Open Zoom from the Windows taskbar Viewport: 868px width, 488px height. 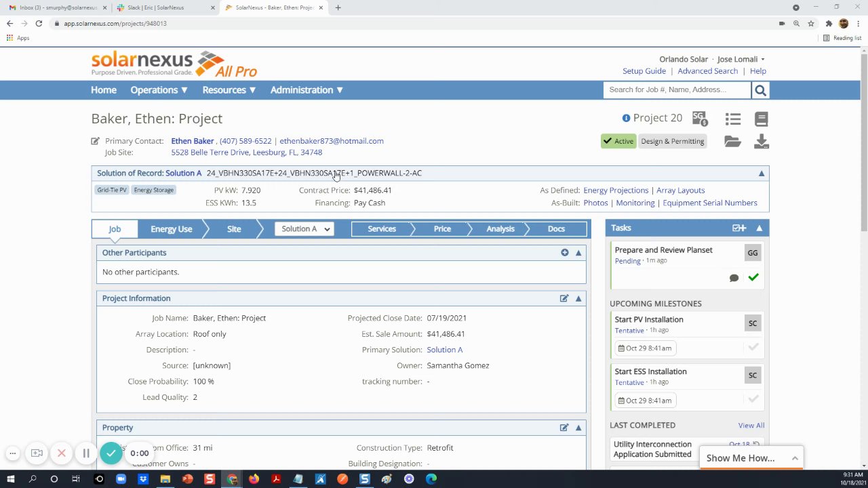click(x=121, y=479)
